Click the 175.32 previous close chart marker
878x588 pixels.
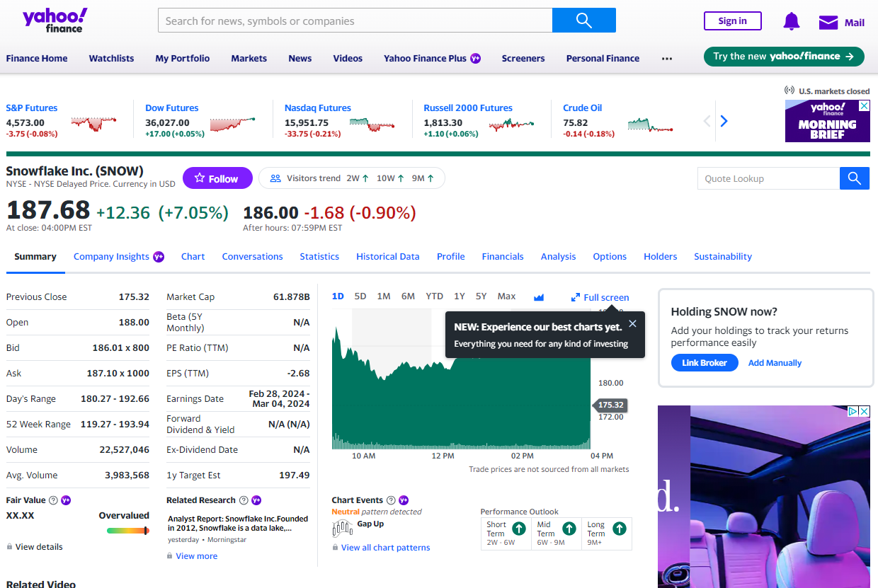610,405
